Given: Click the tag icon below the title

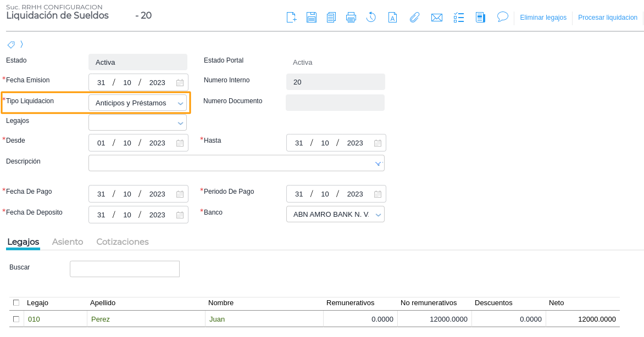Looking at the screenshot, I should click(11, 44).
